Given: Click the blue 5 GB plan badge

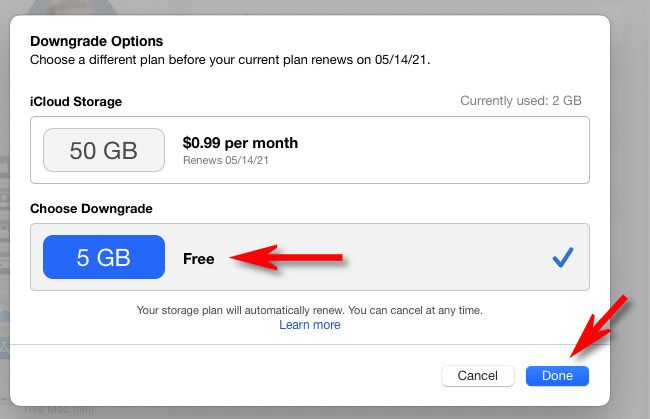Looking at the screenshot, I should point(104,257).
